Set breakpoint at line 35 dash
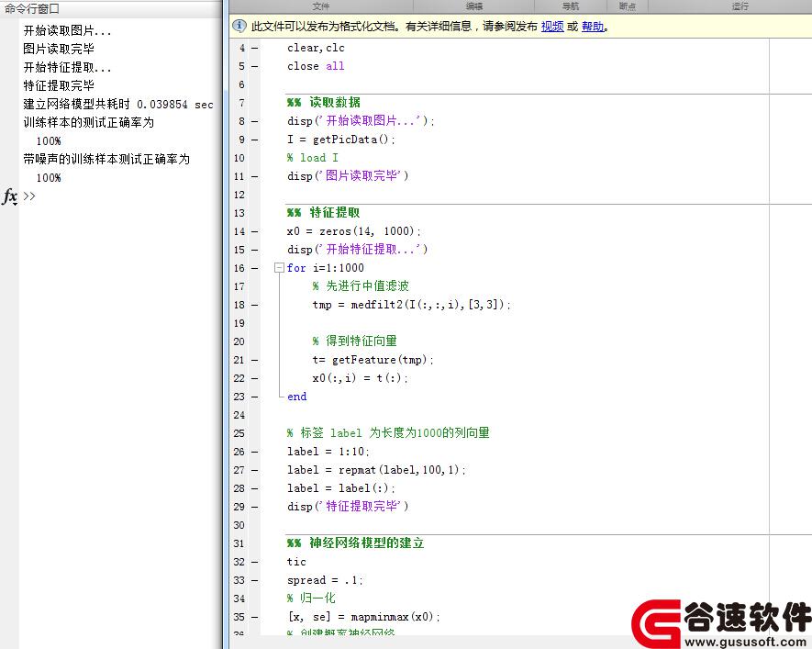 click(x=254, y=618)
